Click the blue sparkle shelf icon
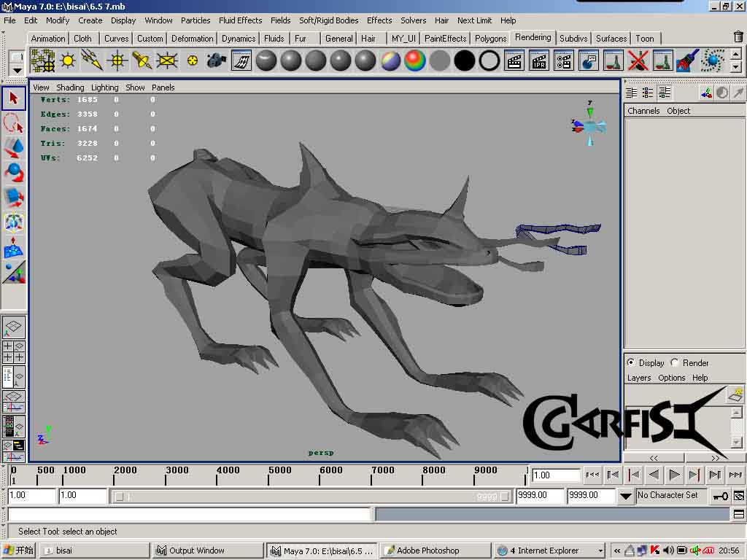The image size is (747, 560). pyautogui.click(x=713, y=61)
